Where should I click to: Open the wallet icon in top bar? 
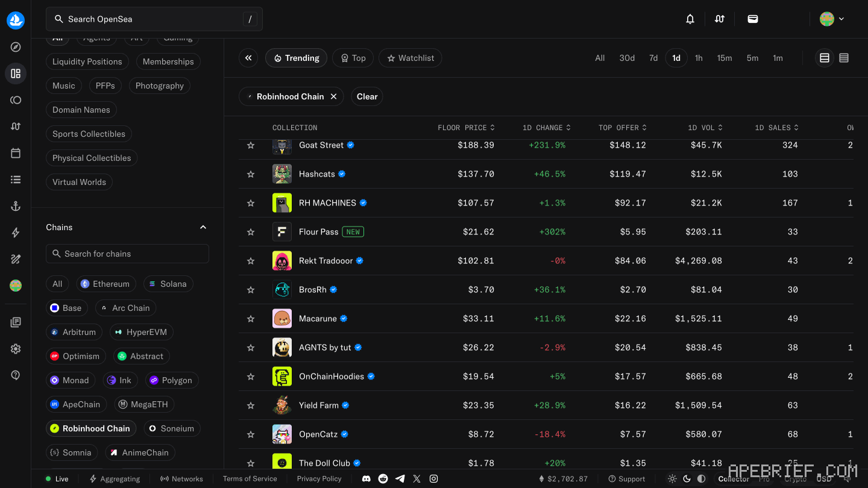pos(753,19)
